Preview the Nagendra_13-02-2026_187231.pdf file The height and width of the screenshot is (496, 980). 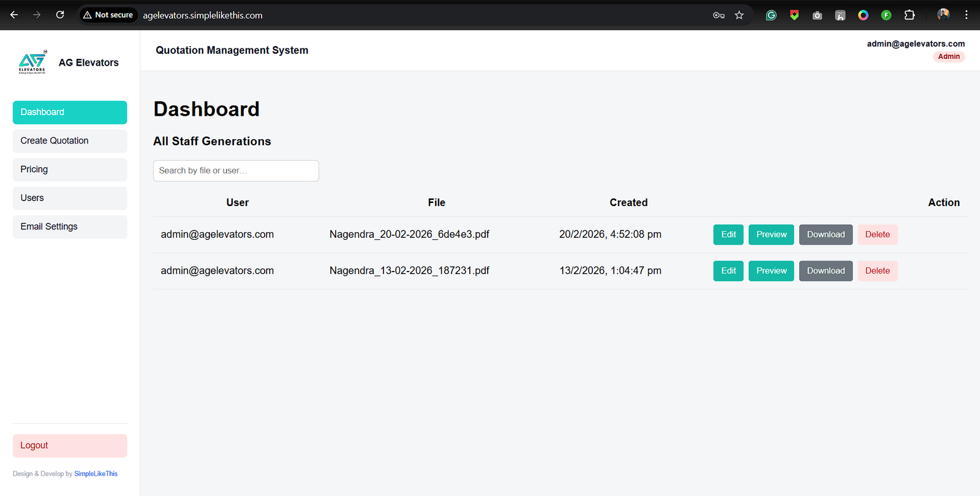point(771,271)
